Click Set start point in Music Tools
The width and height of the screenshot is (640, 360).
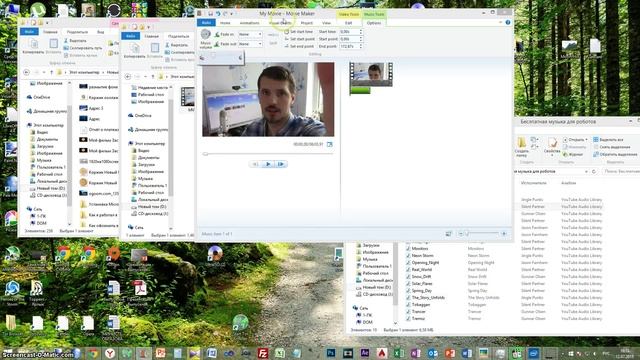point(300,39)
